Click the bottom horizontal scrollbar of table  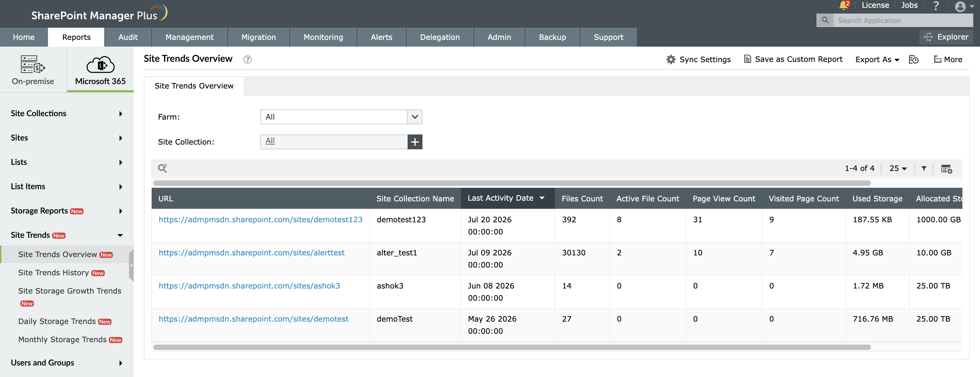click(x=512, y=347)
